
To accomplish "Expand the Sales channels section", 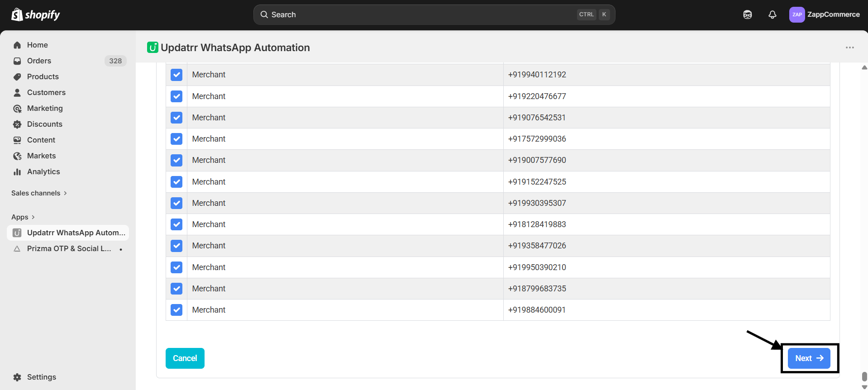I will click(x=39, y=193).
